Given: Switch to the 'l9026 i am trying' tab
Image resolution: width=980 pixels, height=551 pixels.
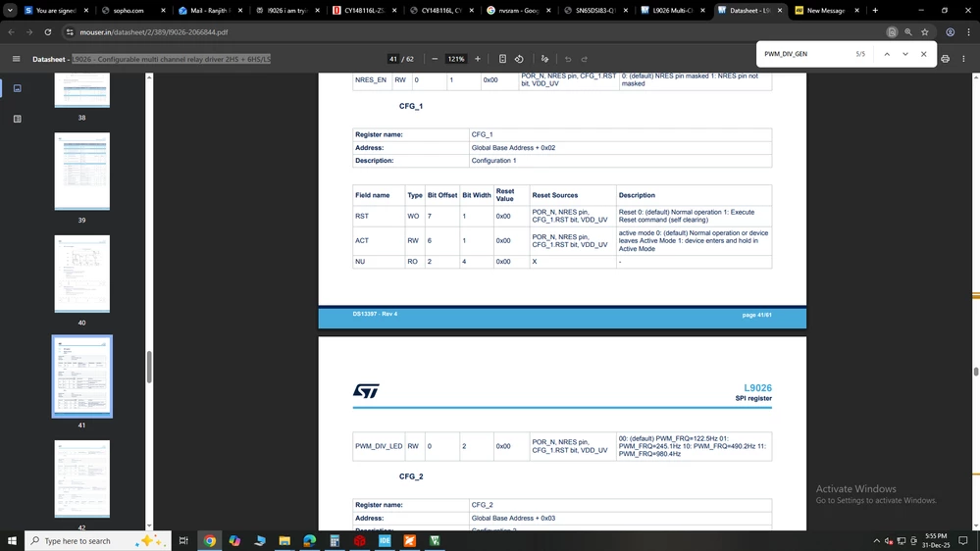Looking at the screenshot, I should point(286,10).
